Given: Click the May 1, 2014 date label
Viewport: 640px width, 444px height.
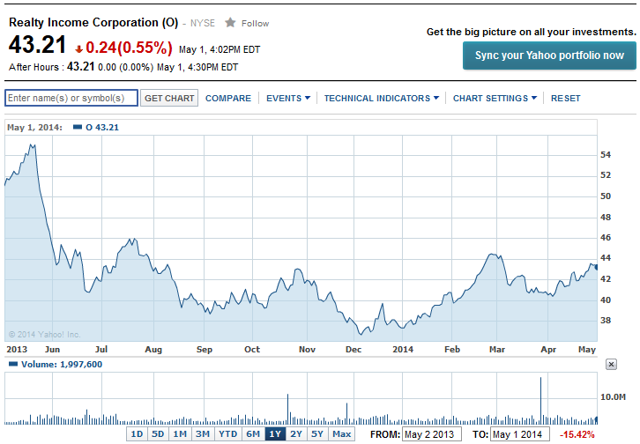Looking at the screenshot, I should pos(35,127).
